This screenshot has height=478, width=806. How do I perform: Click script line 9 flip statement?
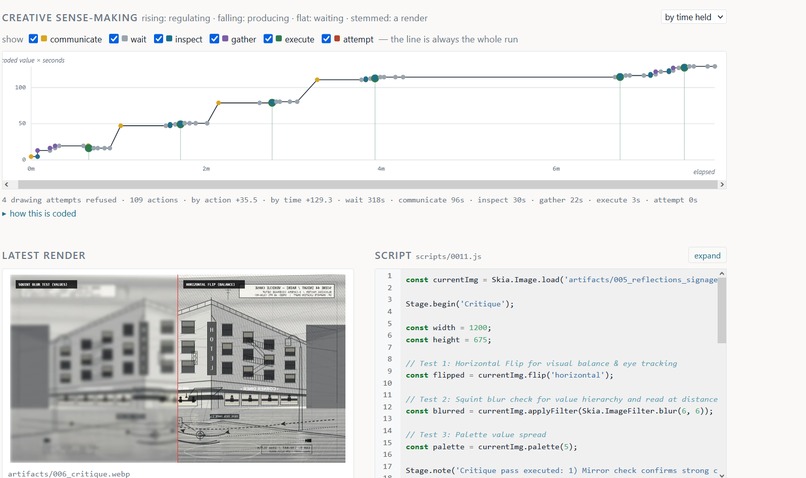click(509, 375)
